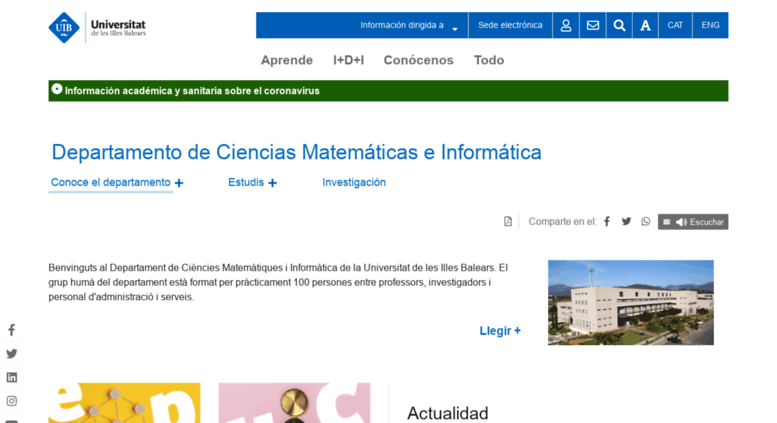The height and width of the screenshot is (423, 777).
Task: Open Instagram in left social sidebar
Action: tap(11, 401)
